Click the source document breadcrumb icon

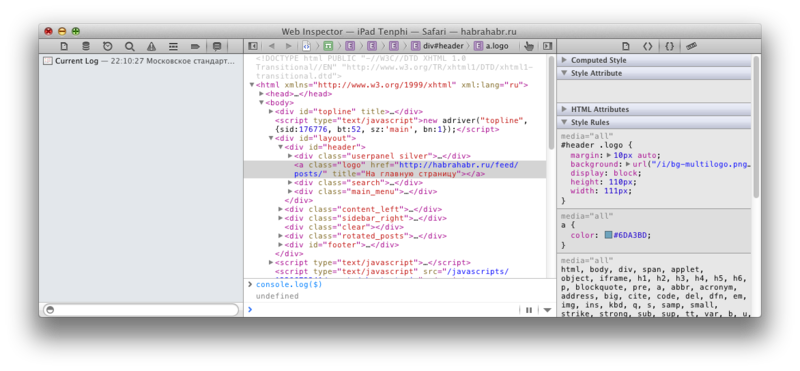click(306, 46)
